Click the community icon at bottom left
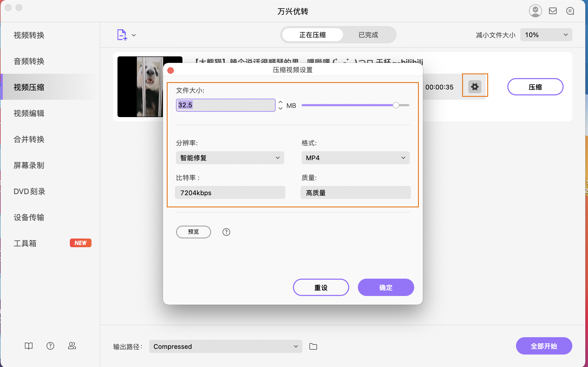The image size is (588, 367). (72, 346)
